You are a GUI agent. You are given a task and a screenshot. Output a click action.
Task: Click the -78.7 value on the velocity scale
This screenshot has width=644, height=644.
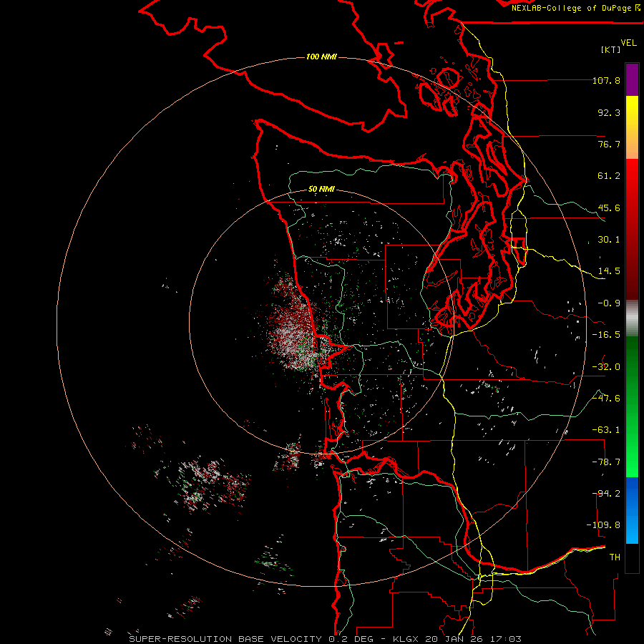pos(606,462)
